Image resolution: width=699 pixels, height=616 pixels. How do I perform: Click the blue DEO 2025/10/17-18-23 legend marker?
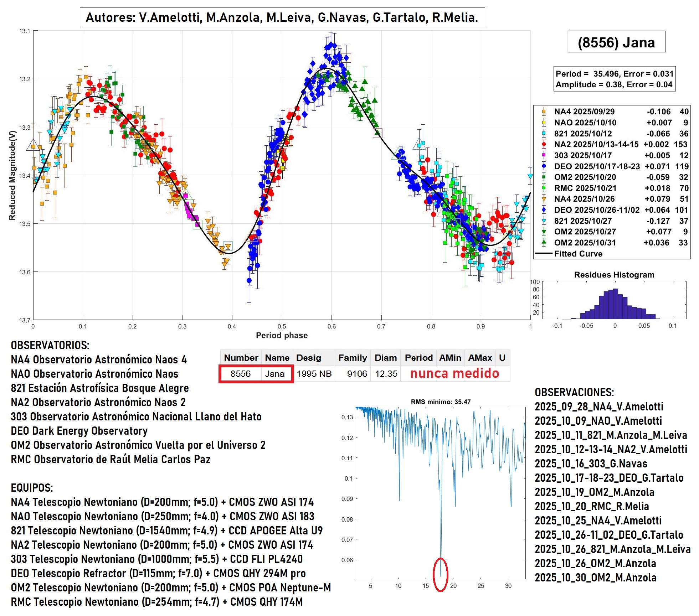[544, 166]
